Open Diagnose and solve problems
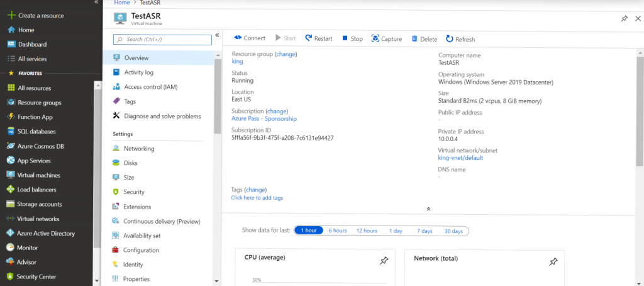 [158, 116]
